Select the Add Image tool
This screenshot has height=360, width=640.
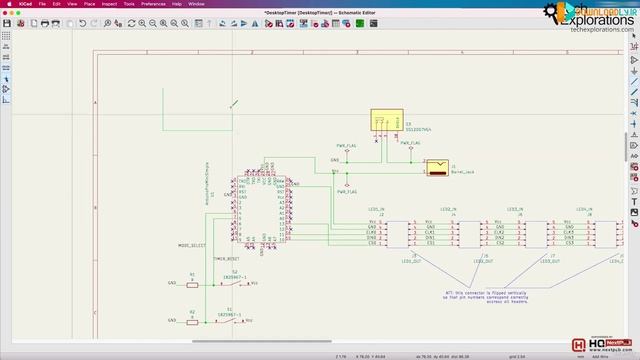pos(634,212)
